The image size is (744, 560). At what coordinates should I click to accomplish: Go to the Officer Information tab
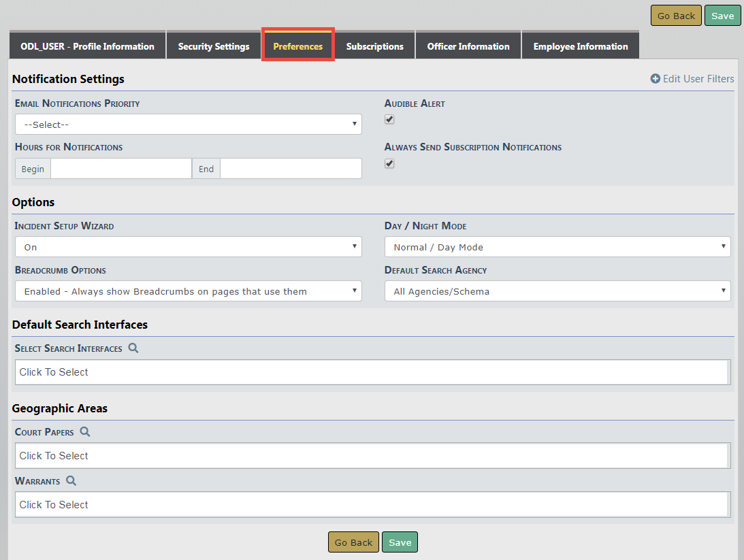[x=468, y=46]
